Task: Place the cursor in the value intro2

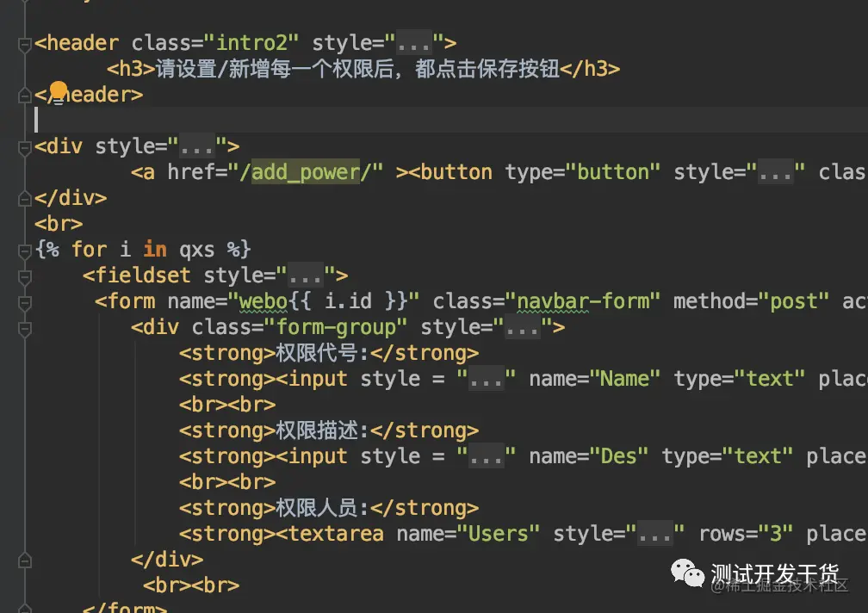Action: [x=251, y=42]
